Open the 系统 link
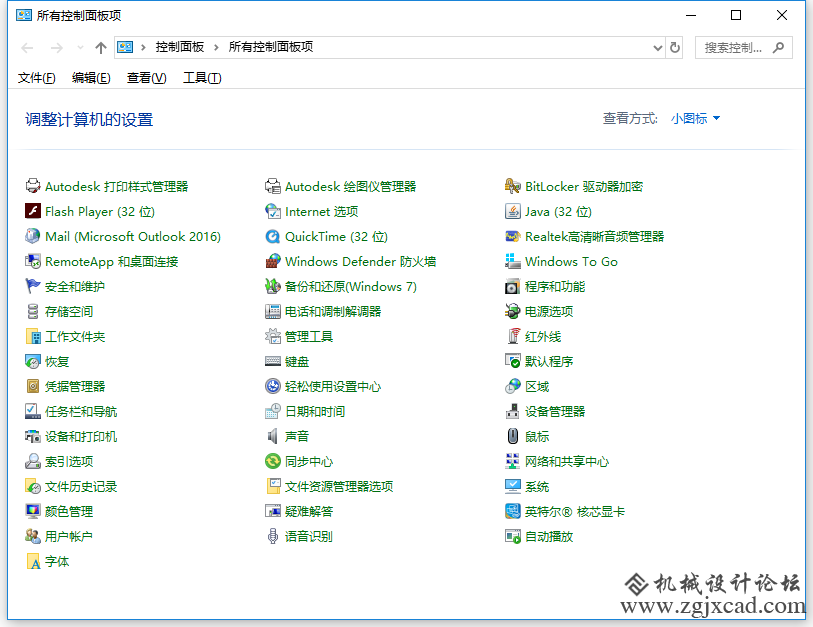Screen dimensions: 813x627 pyautogui.click(x=537, y=486)
